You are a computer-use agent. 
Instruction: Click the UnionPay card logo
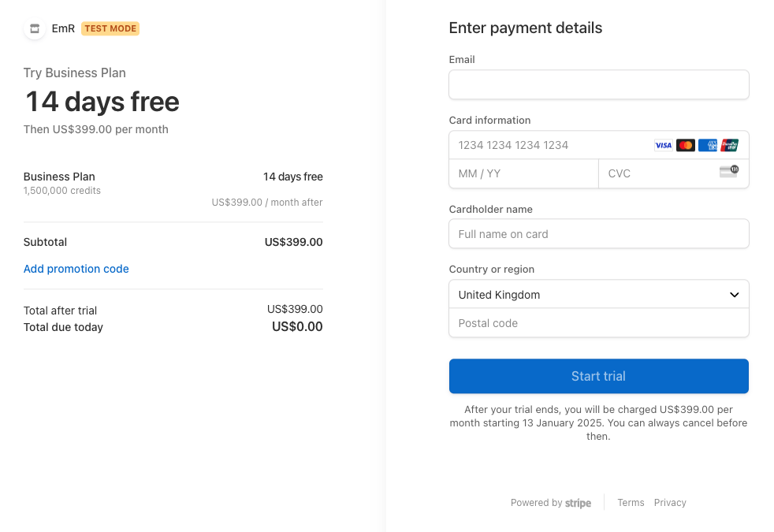point(729,146)
